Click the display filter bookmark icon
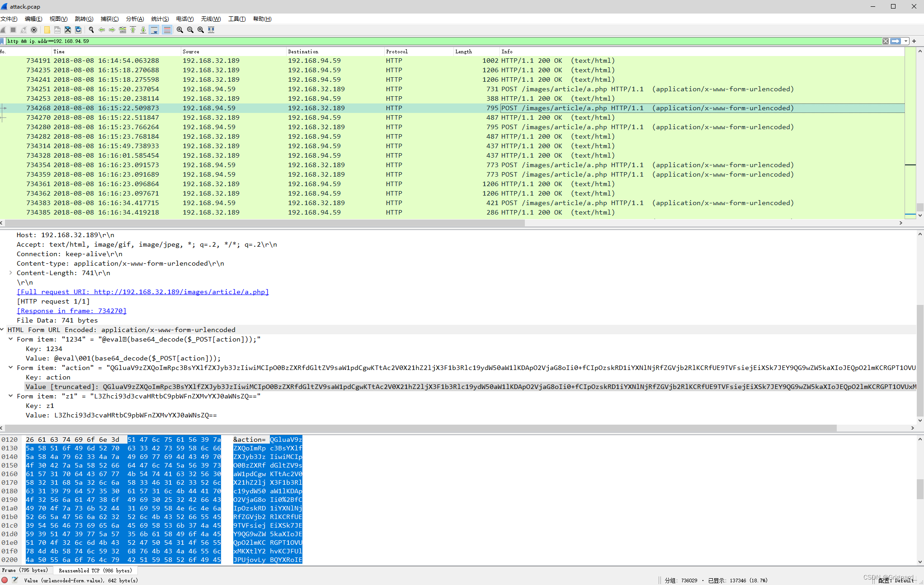The image size is (924, 585). 2,41
